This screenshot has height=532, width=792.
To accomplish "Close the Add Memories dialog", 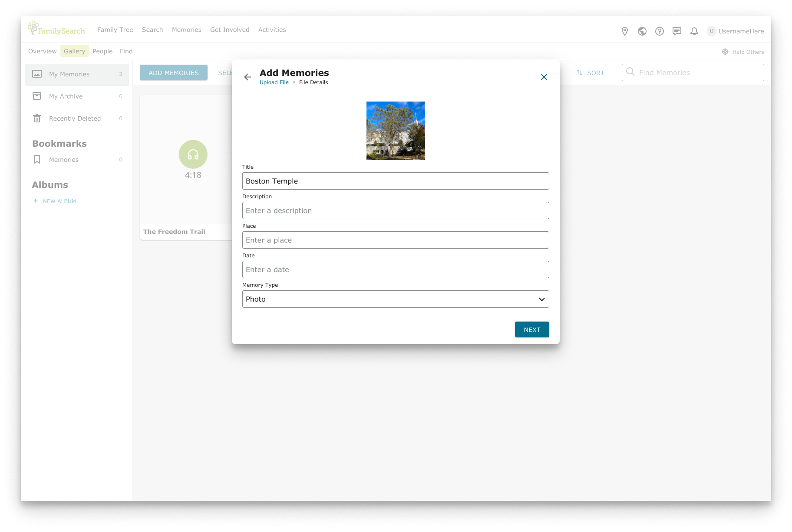I will pos(544,77).
